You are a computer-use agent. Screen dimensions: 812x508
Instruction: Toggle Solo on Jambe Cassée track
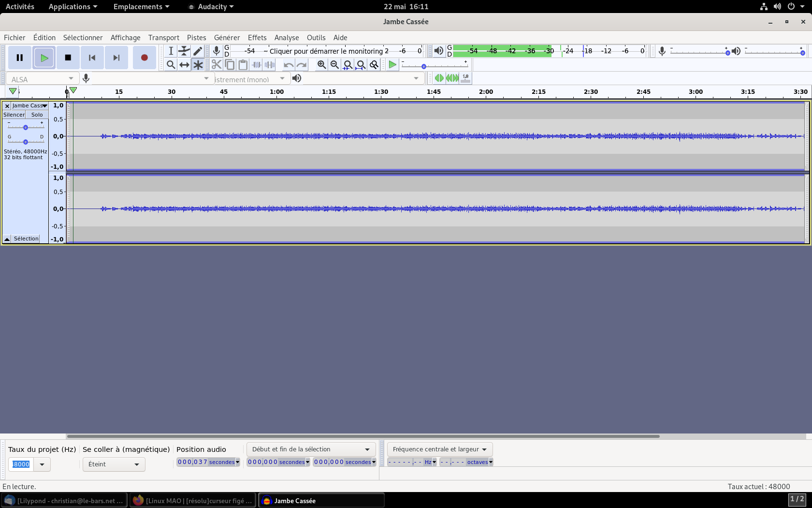pos(37,115)
